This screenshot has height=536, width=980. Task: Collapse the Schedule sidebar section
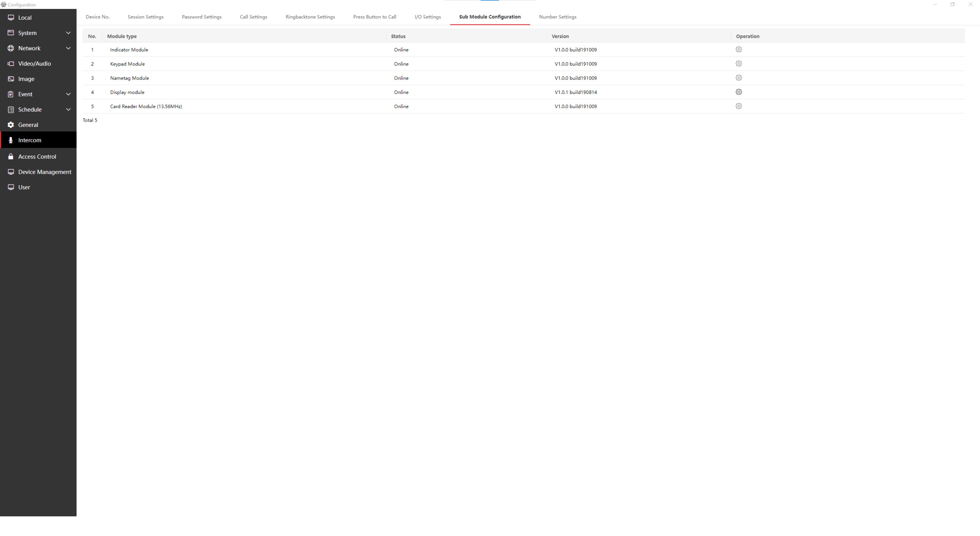(68, 109)
